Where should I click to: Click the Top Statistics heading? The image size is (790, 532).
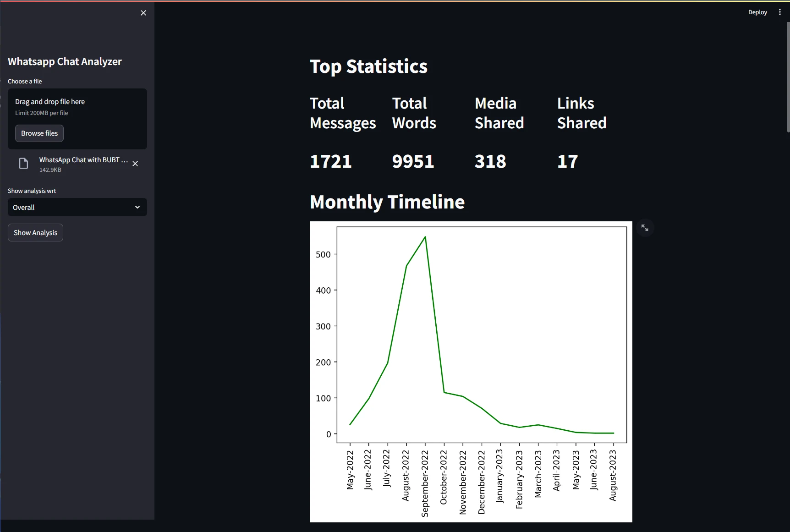[x=368, y=66]
